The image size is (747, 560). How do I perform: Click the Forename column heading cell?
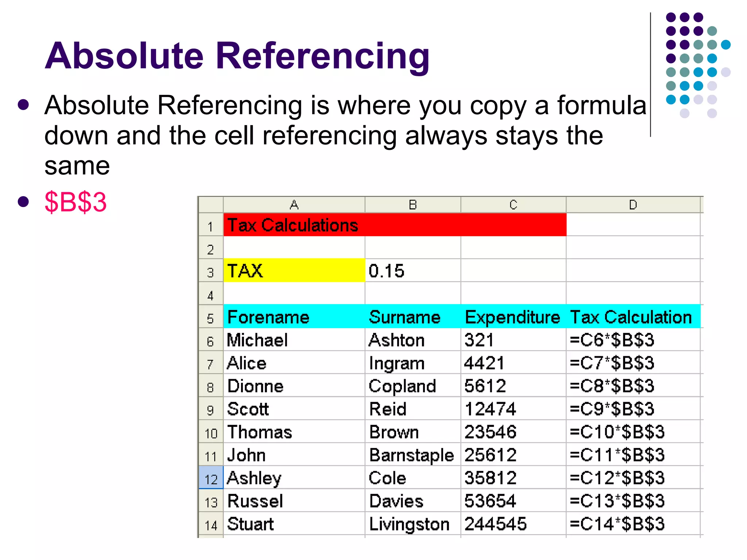tap(294, 316)
